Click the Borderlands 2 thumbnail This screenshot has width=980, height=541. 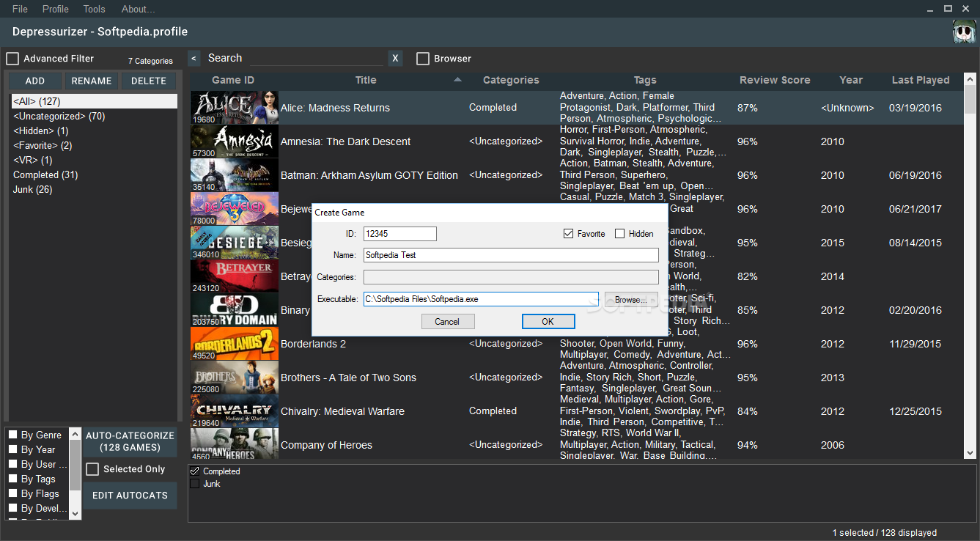pyautogui.click(x=235, y=344)
